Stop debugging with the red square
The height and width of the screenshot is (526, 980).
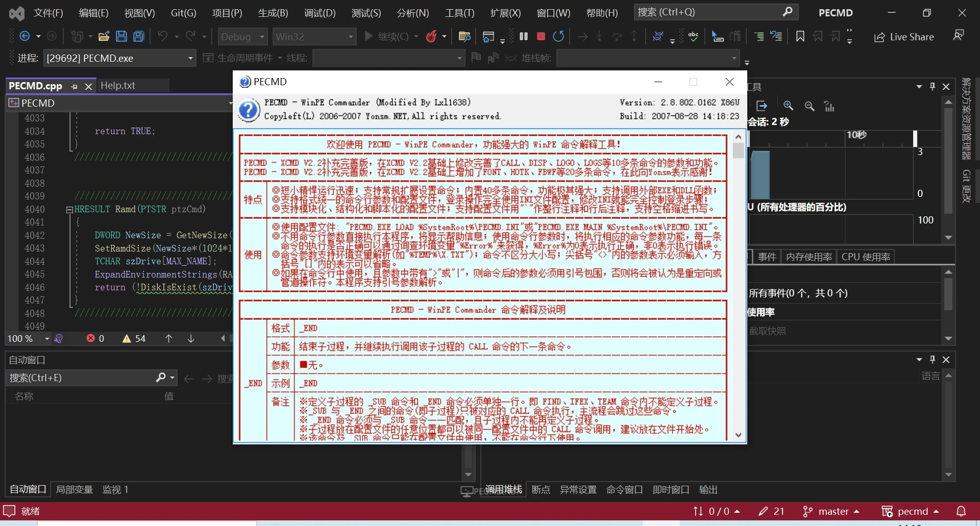[541, 36]
